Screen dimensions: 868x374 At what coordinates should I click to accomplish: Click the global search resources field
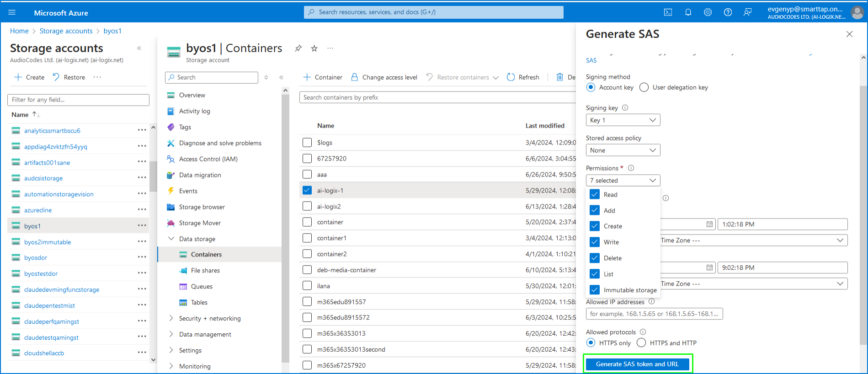[433, 12]
